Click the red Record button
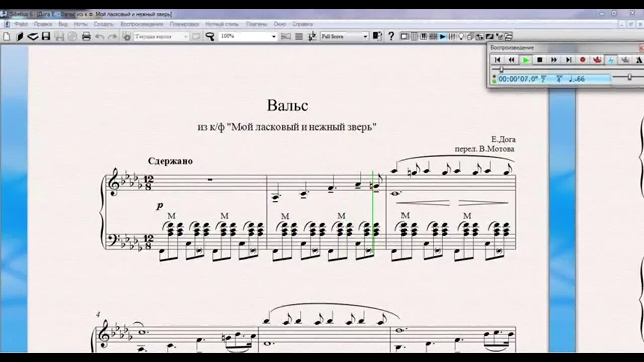Screen dimensions: 644x362 coord(582,60)
